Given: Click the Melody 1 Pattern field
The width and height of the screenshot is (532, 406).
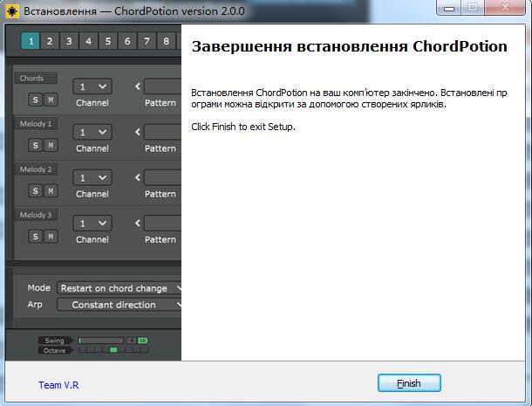Looking at the screenshot, I should [x=162, y=132].
